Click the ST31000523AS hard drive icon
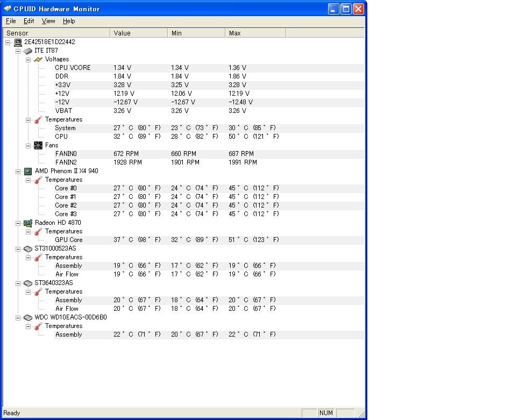Image resolution: width=512 pixels, height=420 pixels. coord(28,249)
